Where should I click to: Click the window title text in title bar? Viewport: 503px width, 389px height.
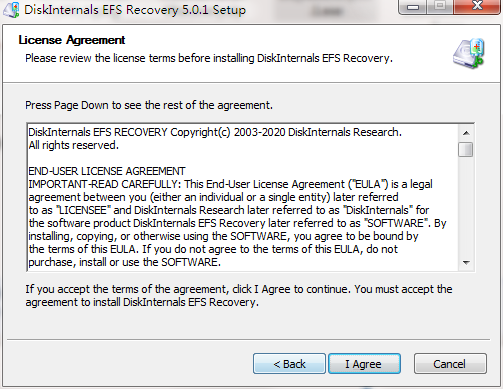(135, 10)
